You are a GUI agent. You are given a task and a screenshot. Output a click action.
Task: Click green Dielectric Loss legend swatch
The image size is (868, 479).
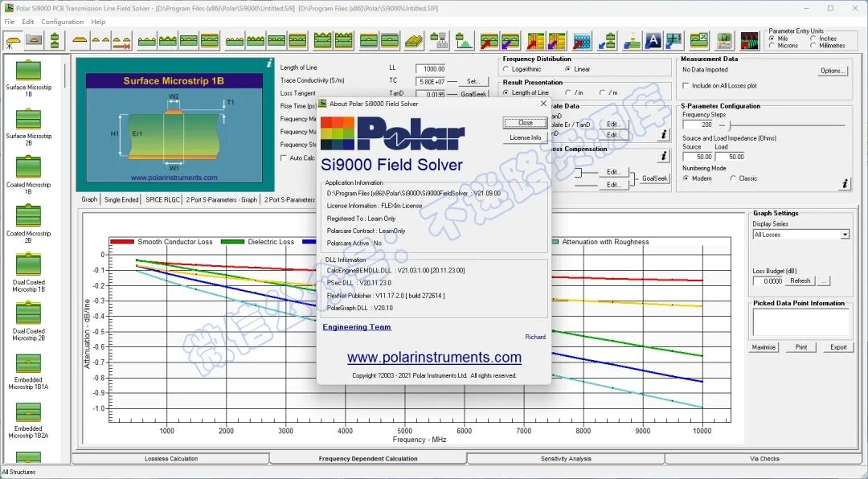[232, 242]
